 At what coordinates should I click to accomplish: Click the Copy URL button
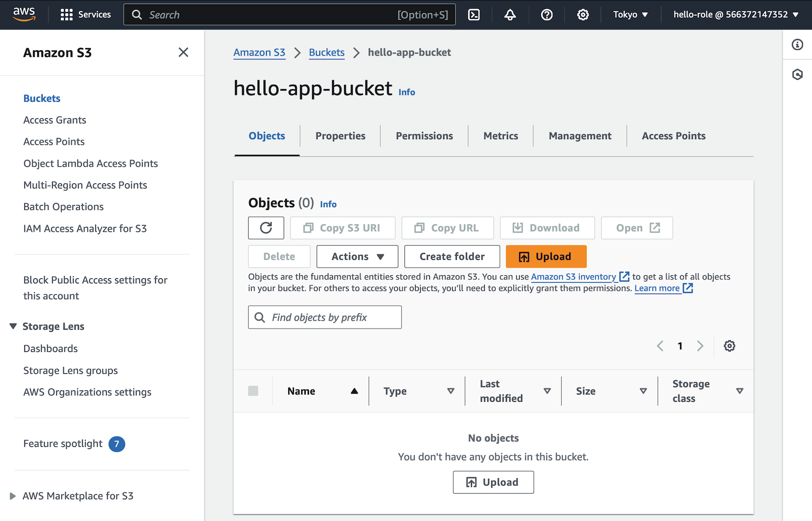click(x=448, y=228)
